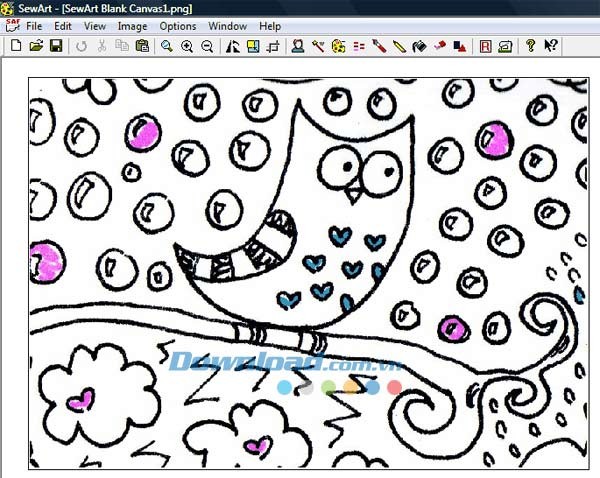
Task: Click the yellow question mark help icon
Action: 530,46
